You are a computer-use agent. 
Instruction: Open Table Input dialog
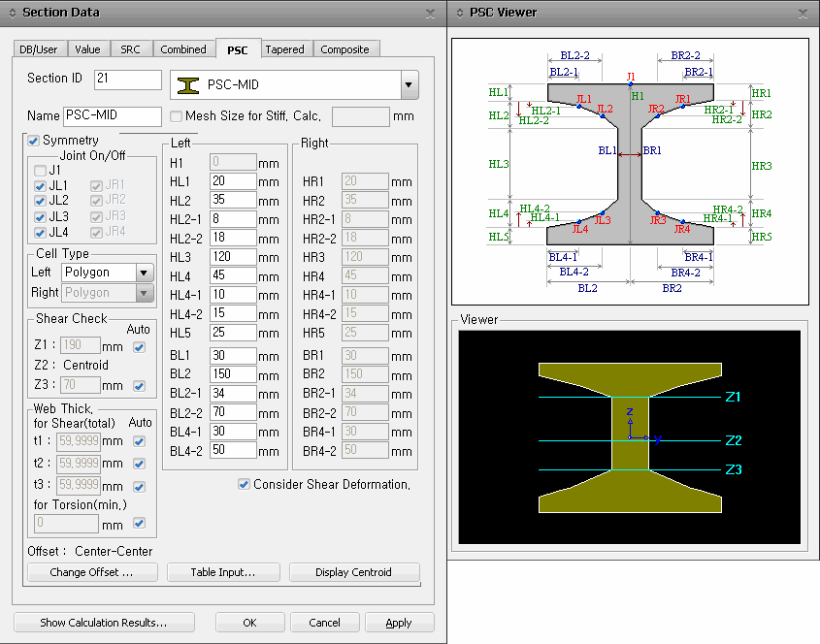click(223, 572)
